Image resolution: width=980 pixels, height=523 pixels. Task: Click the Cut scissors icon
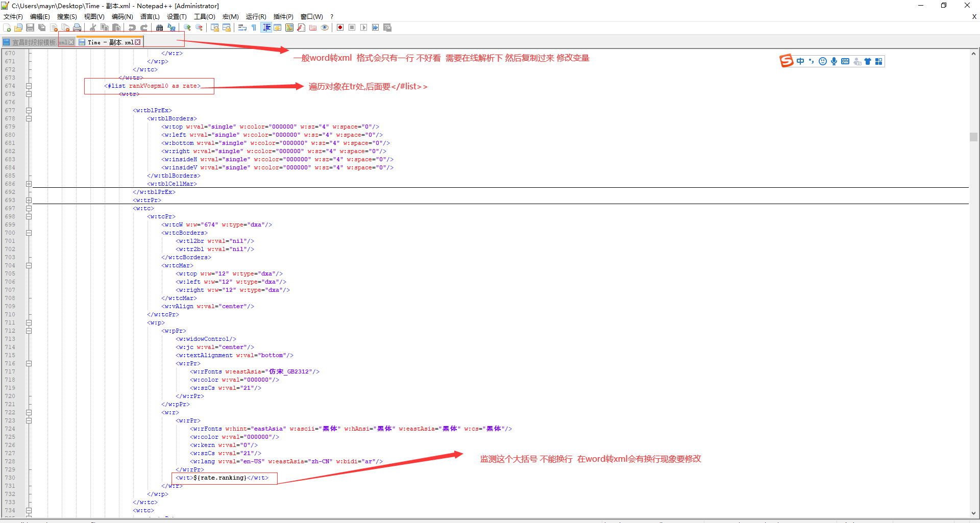click(x=93, y=28)
